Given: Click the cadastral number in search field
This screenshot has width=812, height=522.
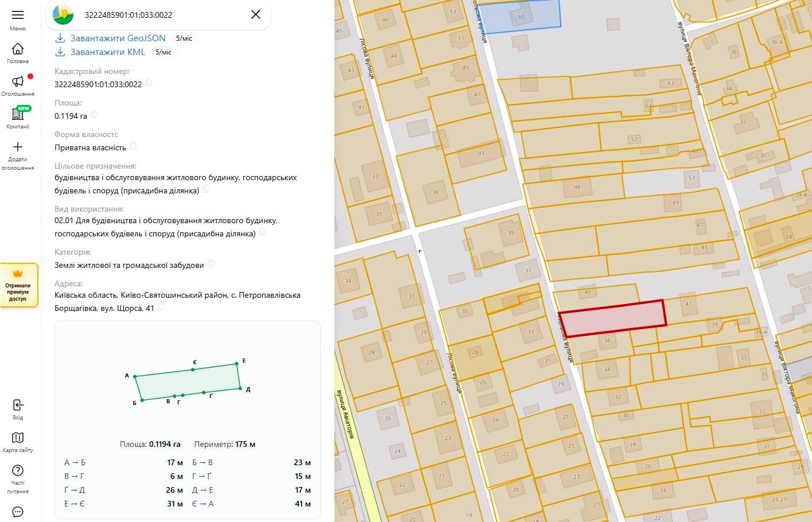Looking at the screenshot, I should coord(128,15).
